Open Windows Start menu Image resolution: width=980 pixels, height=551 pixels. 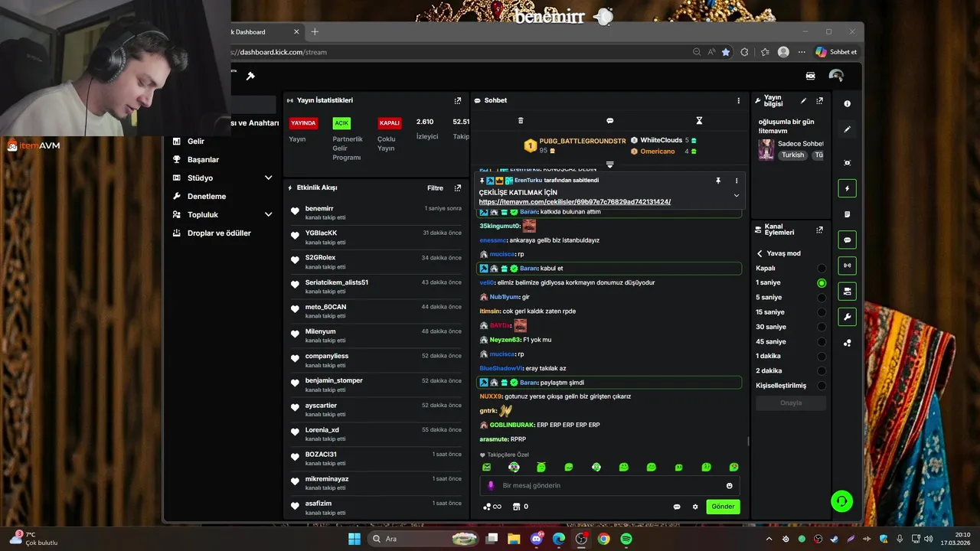[x=354, y=539]
